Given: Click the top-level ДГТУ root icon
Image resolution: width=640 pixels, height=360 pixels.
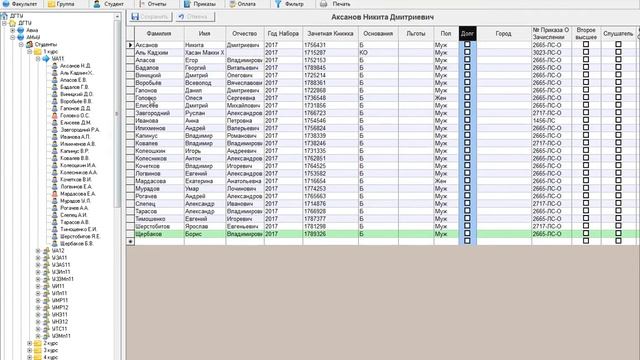Looking at the screenshot, I should 4,16.
